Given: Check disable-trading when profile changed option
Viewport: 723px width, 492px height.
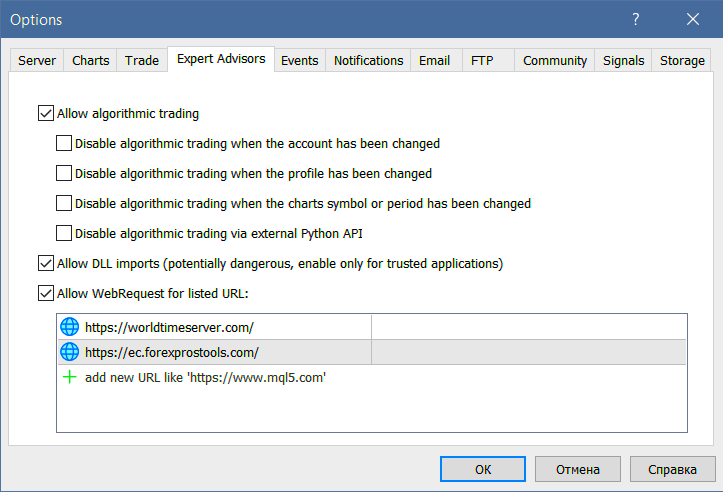Looking at the screenshot, I should pyautogui.click(x=64, y=173).
